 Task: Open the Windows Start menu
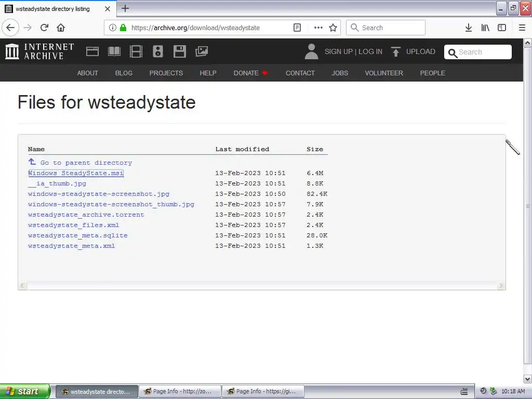click(x=25, y=391)
